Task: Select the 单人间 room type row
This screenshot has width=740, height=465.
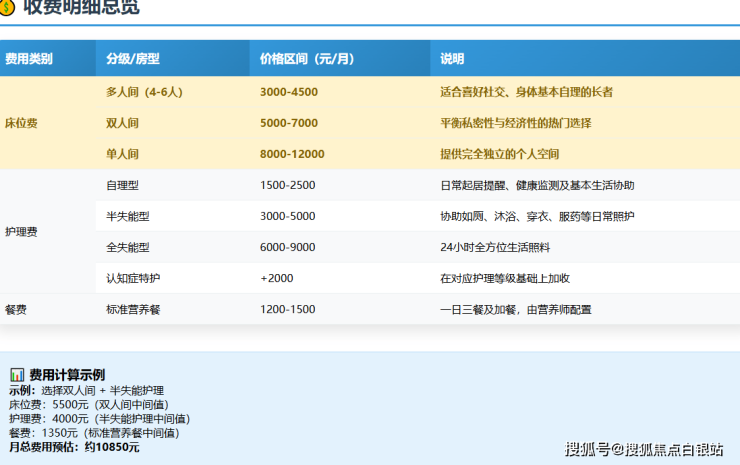Action: pyautogui.click(x=123, y=154)
